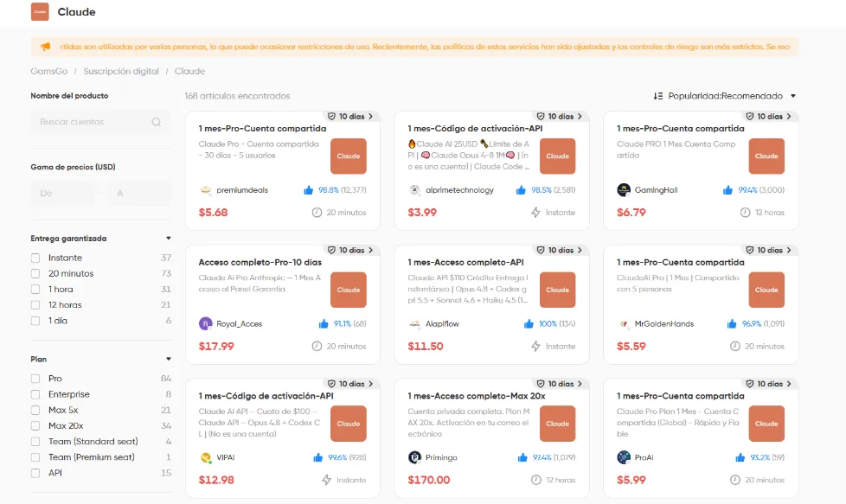The width and height of the screenshot is (846, 504).
Task: Check the Pro plan filter
Action: click(x=35, y=379)
